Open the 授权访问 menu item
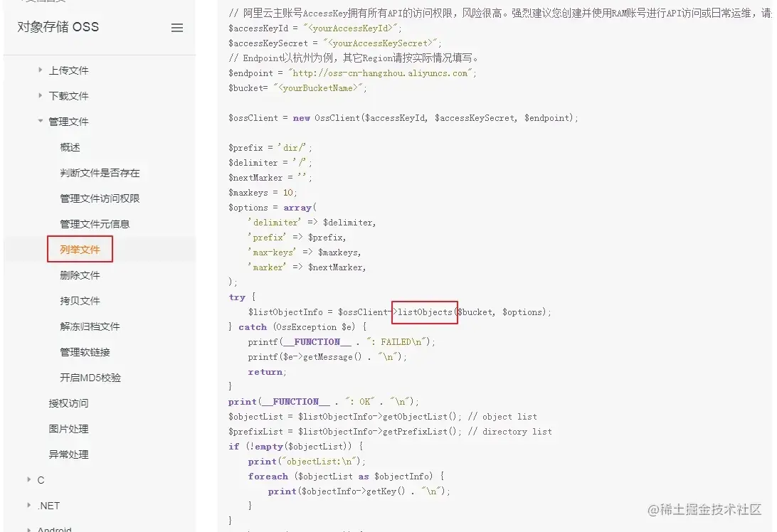Image resolution: width=777 pixels, height=532 pixels. [x=68, y=403]
